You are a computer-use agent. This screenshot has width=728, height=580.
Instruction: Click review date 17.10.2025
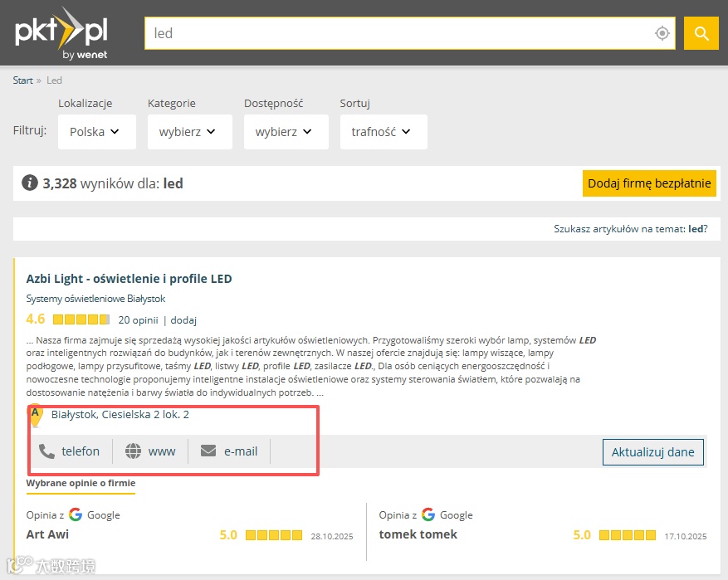tap(686, 536)
